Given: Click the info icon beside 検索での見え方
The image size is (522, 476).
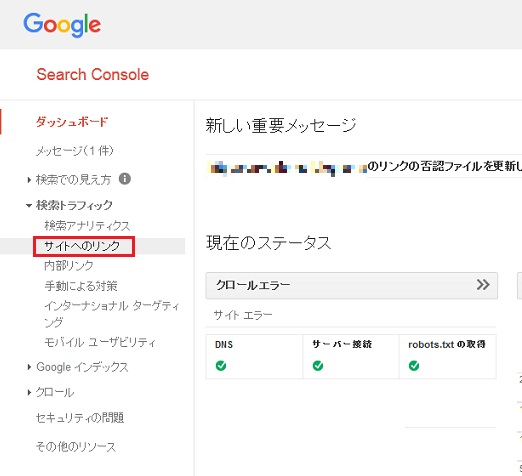Looking at the screenshot, I should point(125,179).
